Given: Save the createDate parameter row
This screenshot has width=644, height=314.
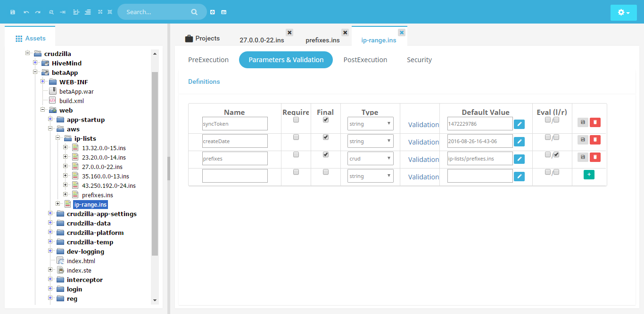Looking at the screenshot, I should [583, 140].
